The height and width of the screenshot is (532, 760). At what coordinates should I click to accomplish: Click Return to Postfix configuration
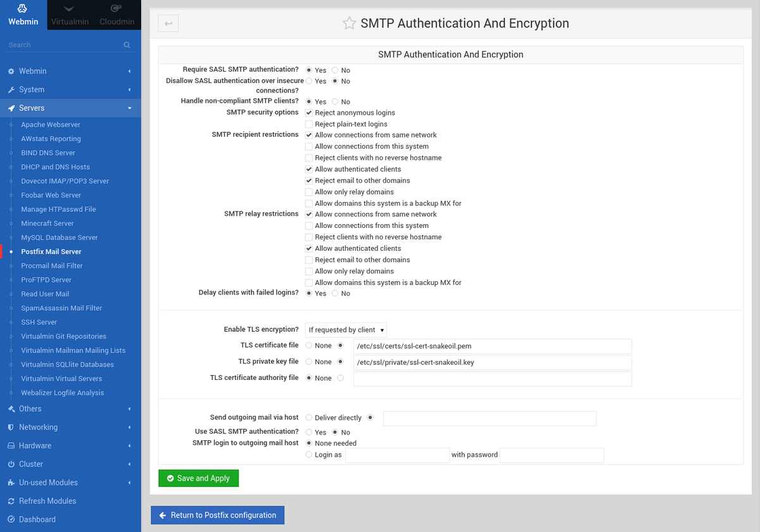point(217,515)
